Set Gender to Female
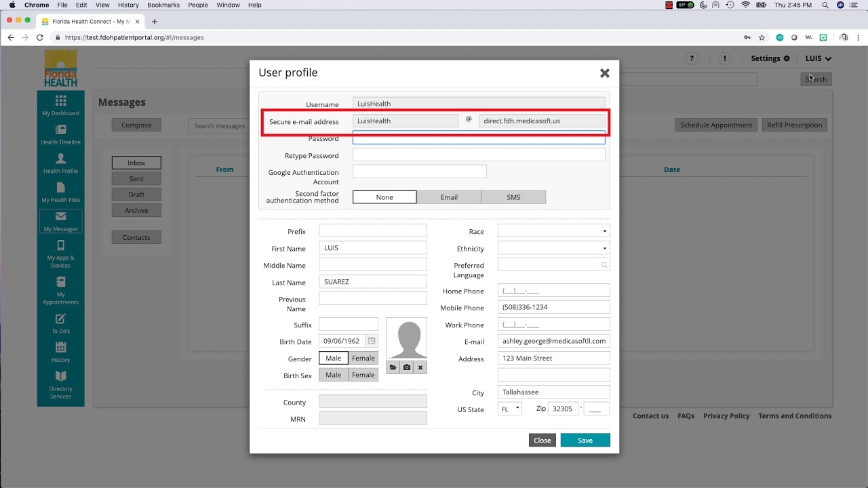Image resolution: width=868 pixels, height=488 pixels. click(363, 358)
